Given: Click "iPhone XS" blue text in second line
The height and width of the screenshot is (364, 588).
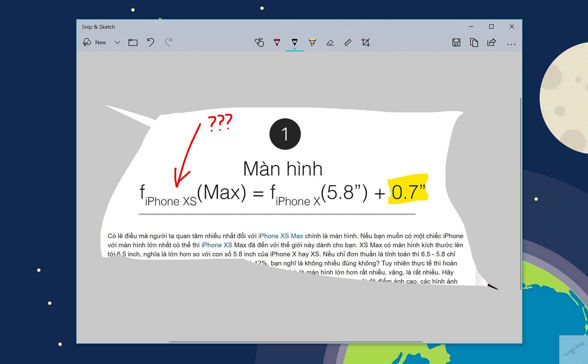Looking at the screenshot, I should click(217, 245).
